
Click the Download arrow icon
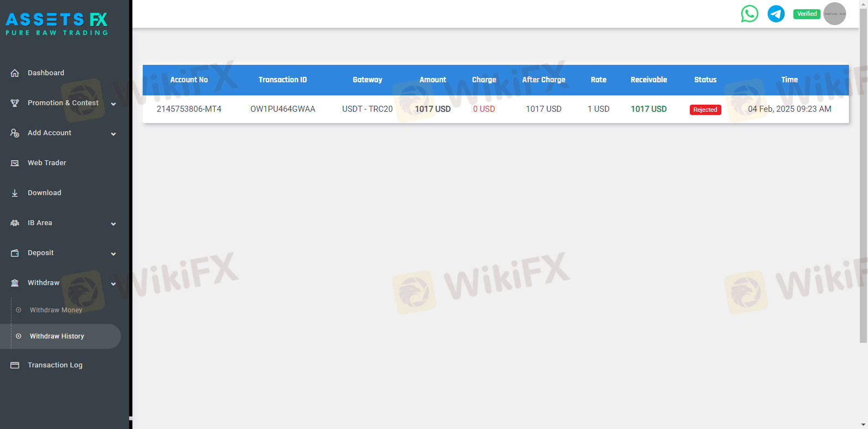point(15,193)
